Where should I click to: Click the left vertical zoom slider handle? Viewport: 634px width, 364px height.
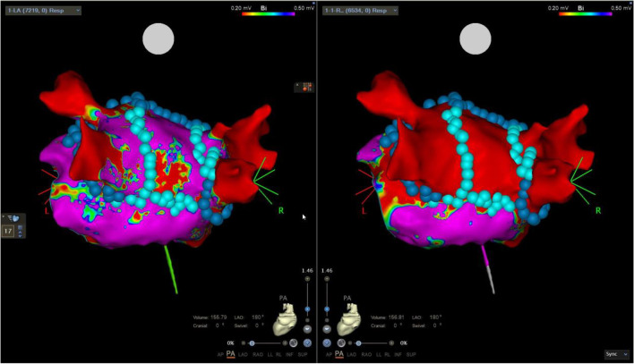307,309
